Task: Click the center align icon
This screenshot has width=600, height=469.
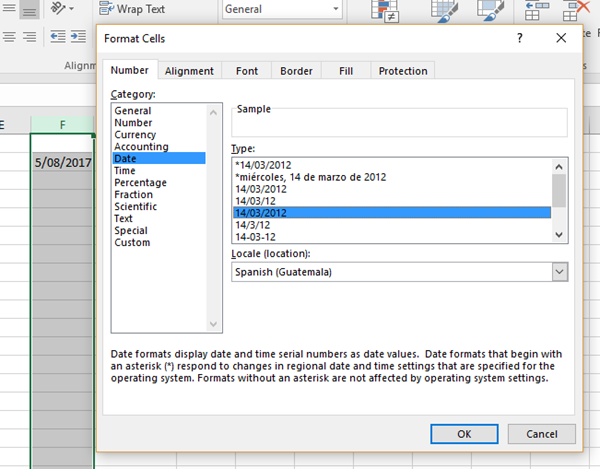Action: pos(8,37)
